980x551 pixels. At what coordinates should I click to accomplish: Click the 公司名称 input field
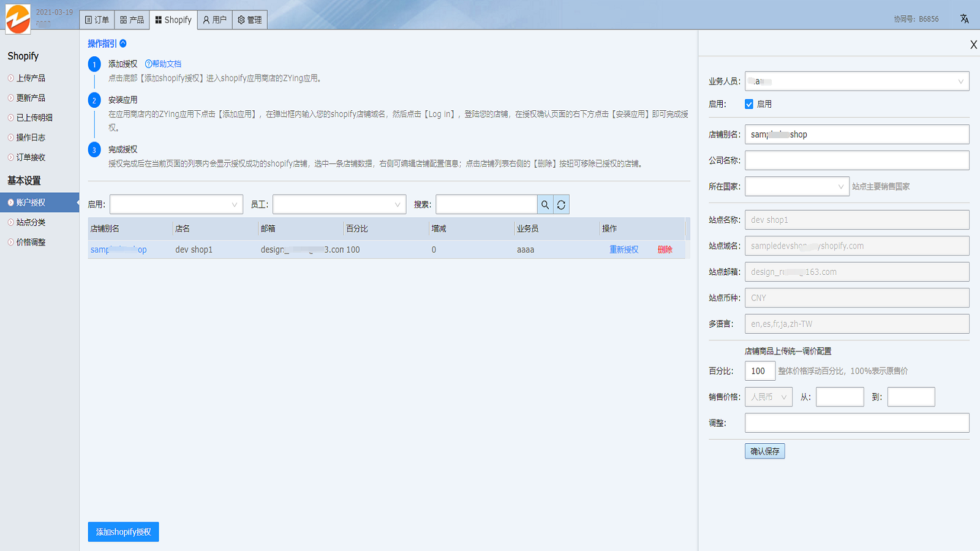point(857,160)
